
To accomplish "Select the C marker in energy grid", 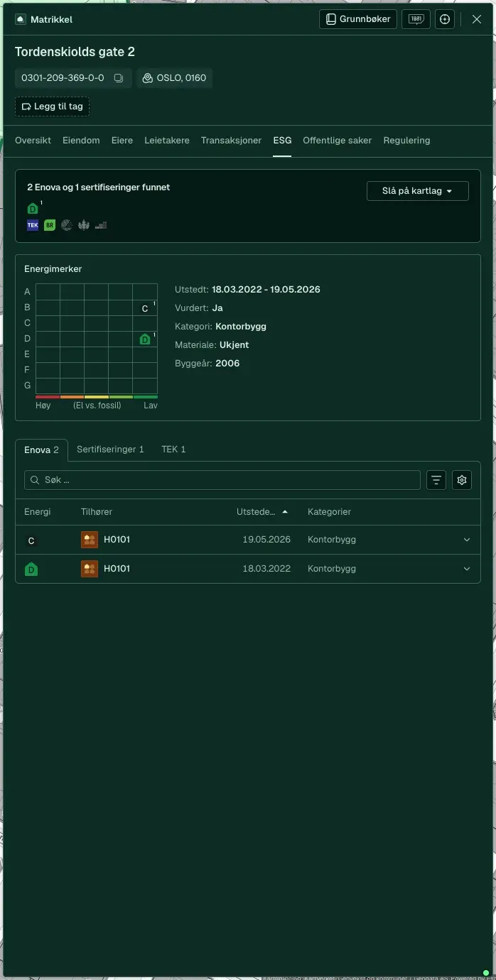I will 145,308.
